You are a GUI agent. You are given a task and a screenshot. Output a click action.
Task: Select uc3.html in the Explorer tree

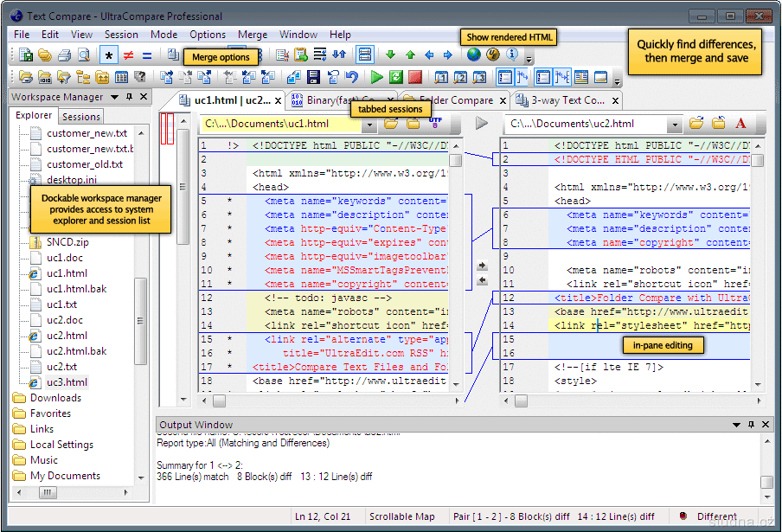coord(67,382)
